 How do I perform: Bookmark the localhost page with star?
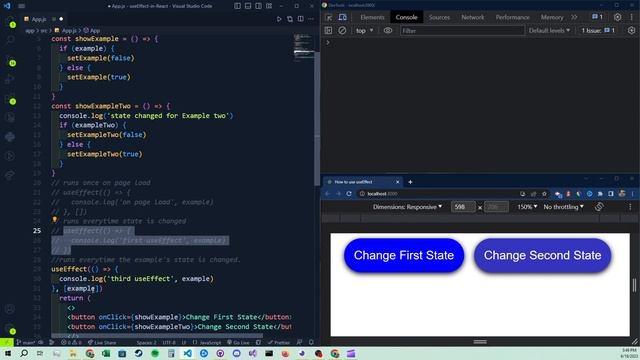(544, 194)
